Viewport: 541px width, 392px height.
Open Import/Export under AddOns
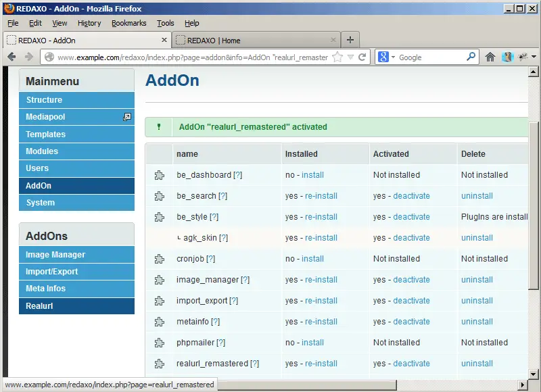tap(76, 272)
